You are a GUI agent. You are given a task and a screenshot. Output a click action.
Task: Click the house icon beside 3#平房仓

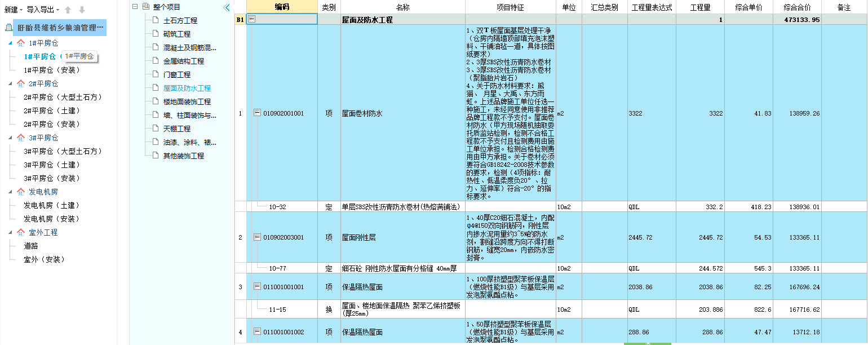point(21,138)
